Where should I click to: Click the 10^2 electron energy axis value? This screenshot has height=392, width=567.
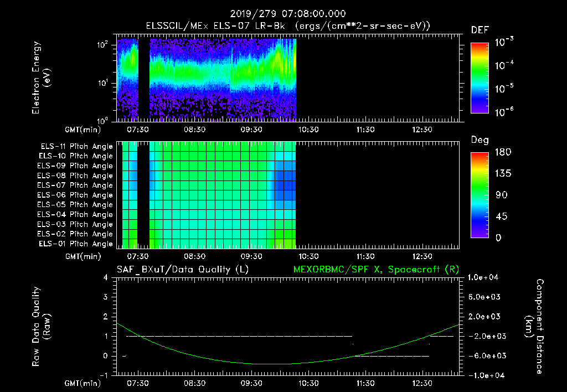[102, 45]
